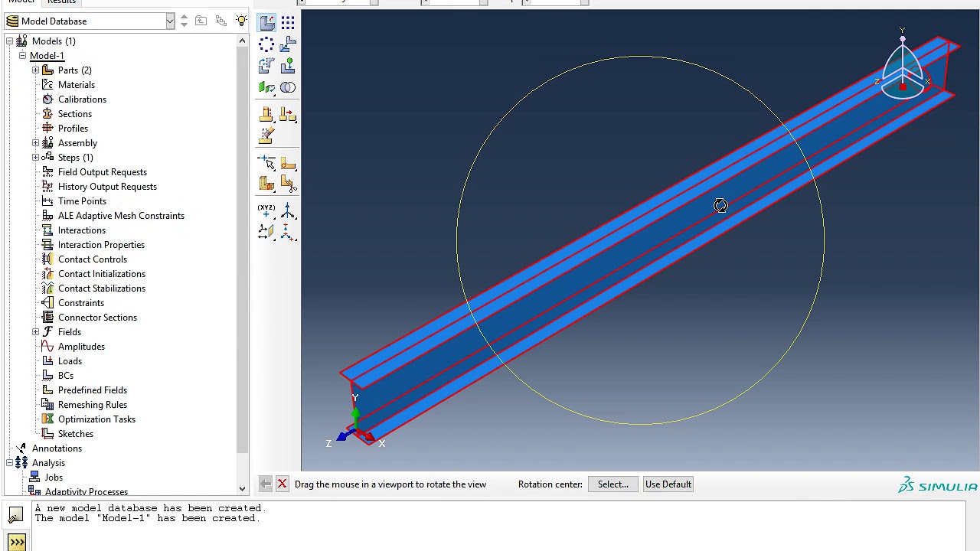The width and height of the screenshot is (980, 551).
Task: Click the Linear Pattern dotted grid tool
Action: tap(288, 23)
